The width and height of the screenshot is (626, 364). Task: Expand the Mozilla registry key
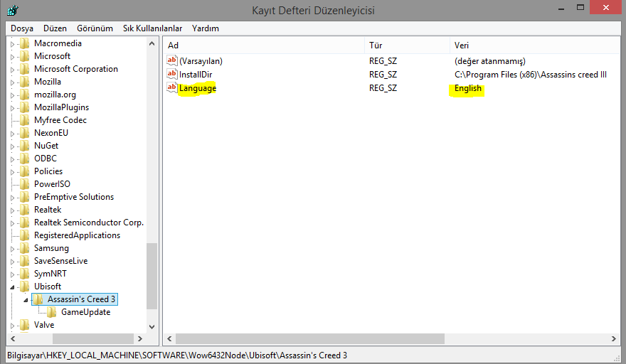click(12, 82)
